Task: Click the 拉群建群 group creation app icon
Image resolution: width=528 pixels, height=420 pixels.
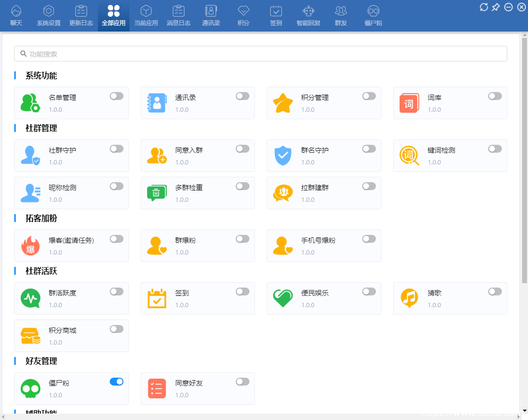Action: click(283, 193)
